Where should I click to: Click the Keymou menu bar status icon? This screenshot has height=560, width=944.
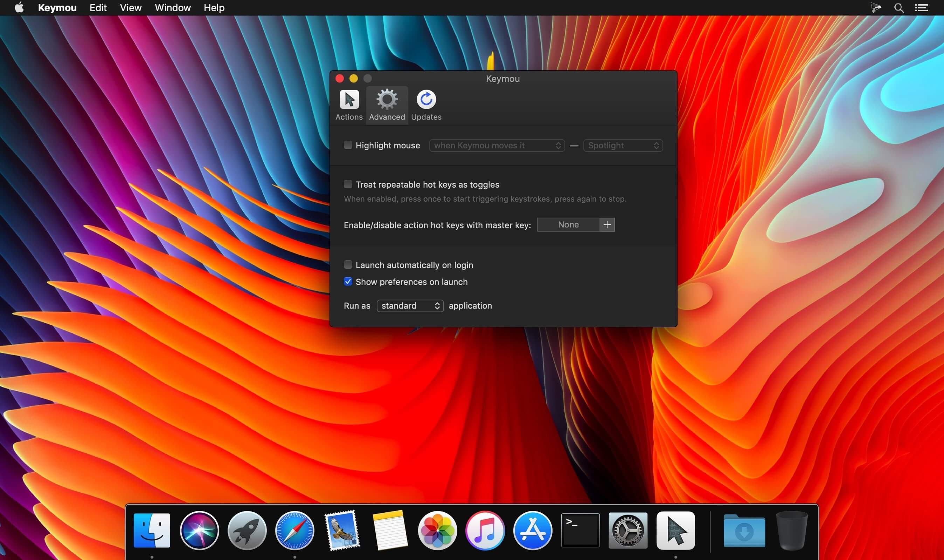875,8
